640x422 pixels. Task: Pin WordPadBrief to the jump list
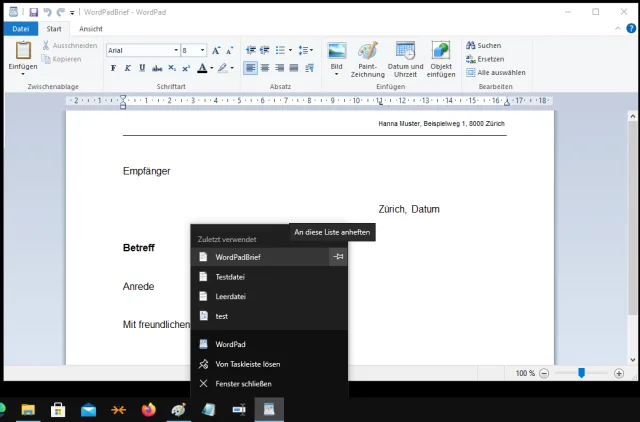(339, 257)
